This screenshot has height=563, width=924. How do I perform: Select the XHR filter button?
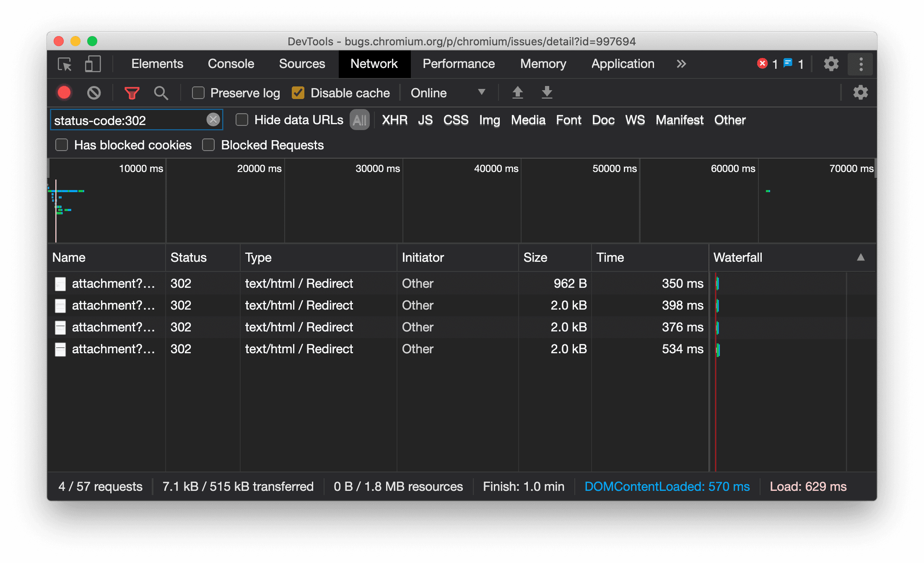[394, 120]
